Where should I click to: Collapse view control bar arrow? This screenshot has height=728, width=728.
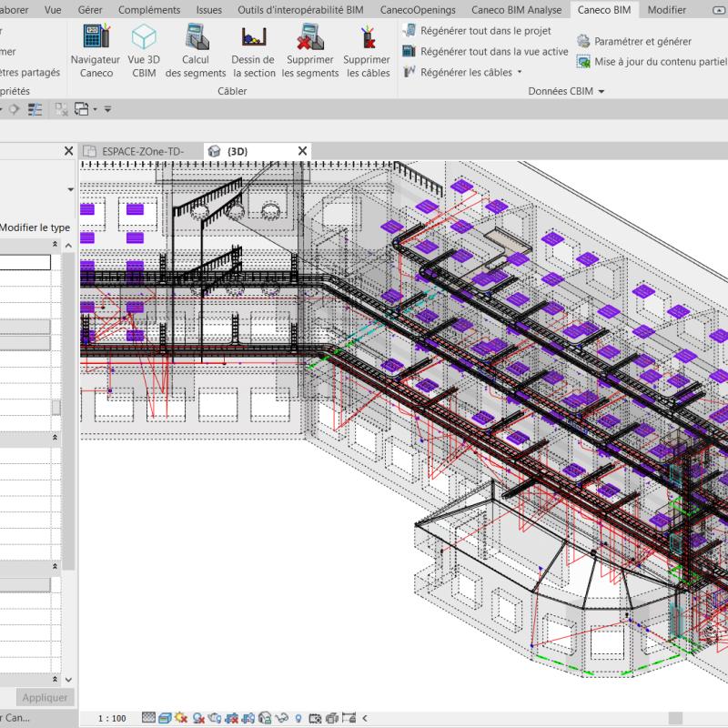tap(365, 718)
